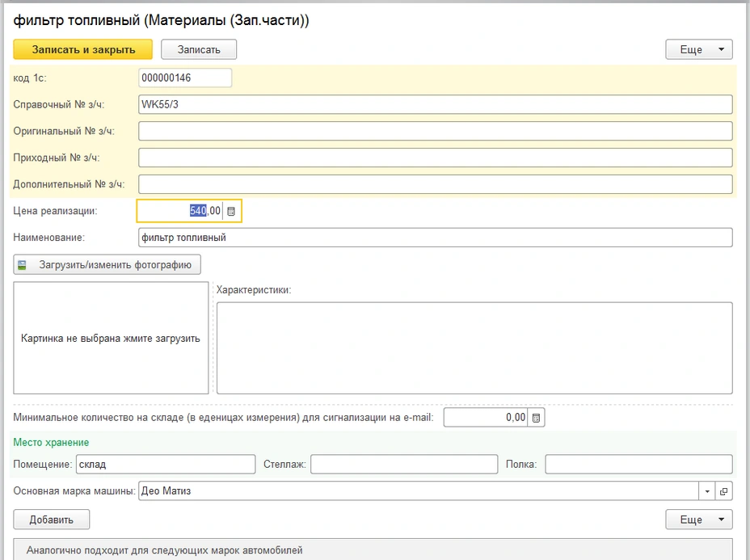Screen dimensions: 750x560
Task: Open the top Еще menu
Action: [x=698, y=49]
